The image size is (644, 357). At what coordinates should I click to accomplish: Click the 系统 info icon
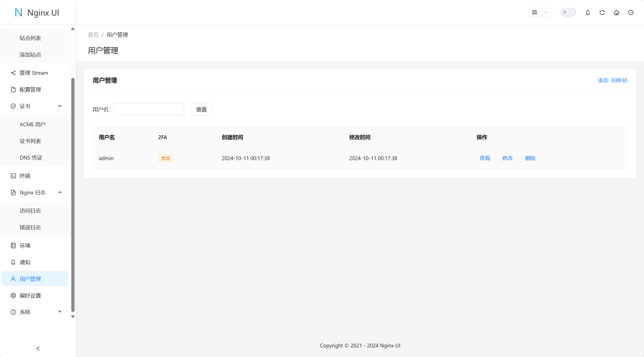(x=13, y=312)
